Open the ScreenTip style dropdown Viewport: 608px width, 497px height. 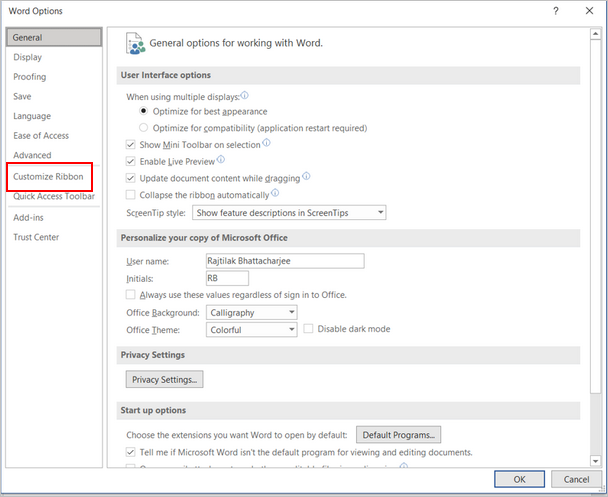pos(289,212)
